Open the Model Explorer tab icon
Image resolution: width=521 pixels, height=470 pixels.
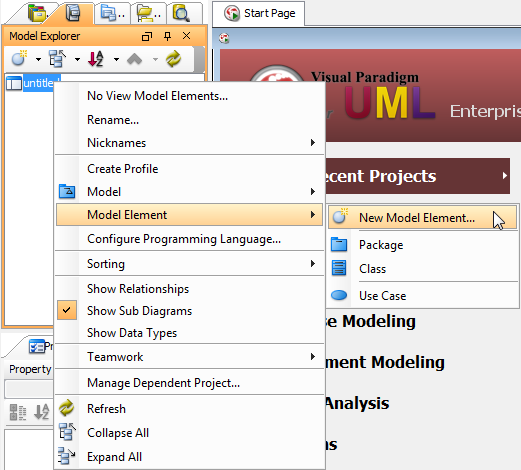[73, 13]
